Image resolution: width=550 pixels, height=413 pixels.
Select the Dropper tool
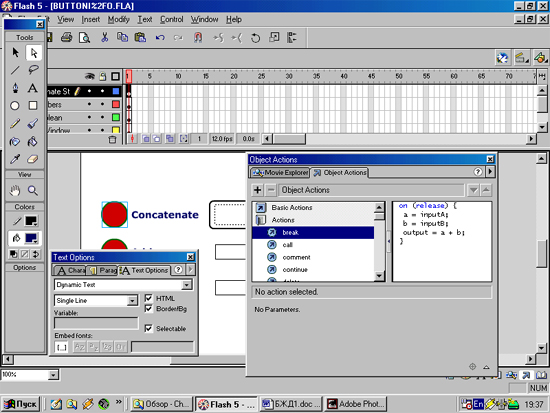tap(15, 159)
